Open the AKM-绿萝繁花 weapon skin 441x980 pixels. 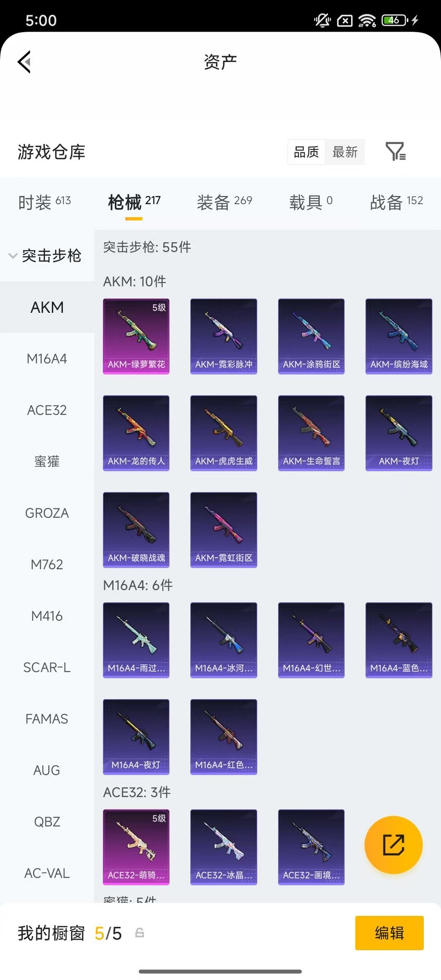pos(136,336)
